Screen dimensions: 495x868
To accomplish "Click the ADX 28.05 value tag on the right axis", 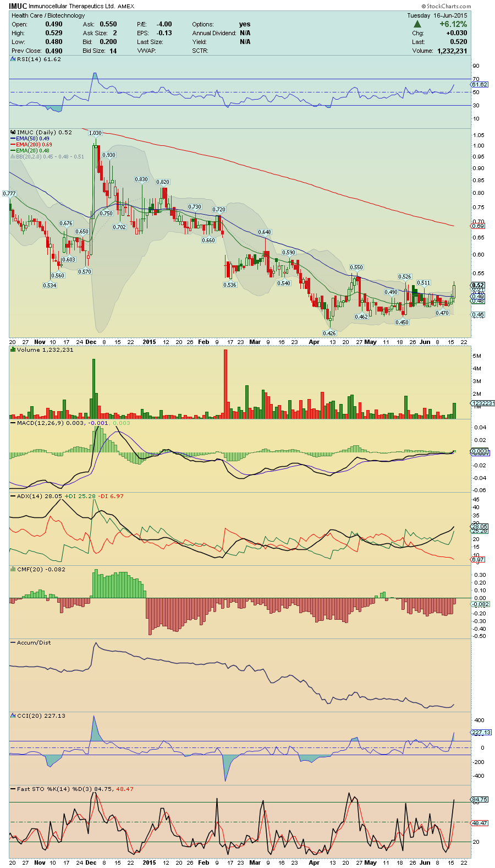I will [480, 527].
